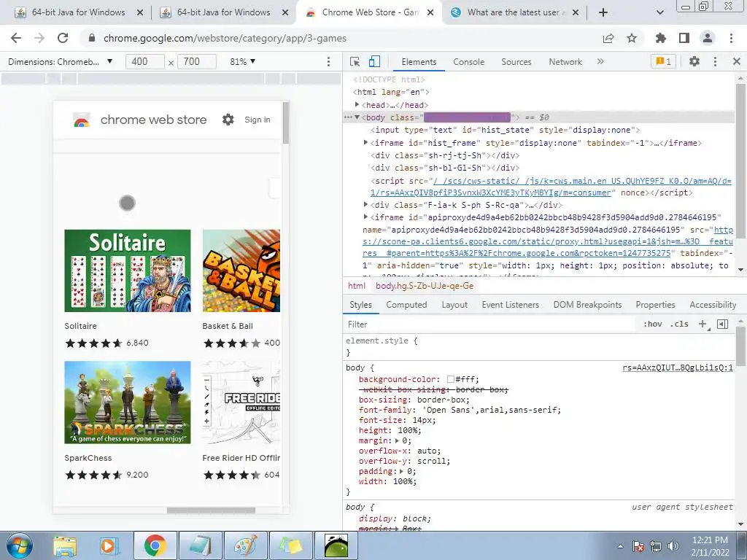Screen dimensions: 747x560
Task: Click the Chrome taskbar icon
Action: click(155, 545)
